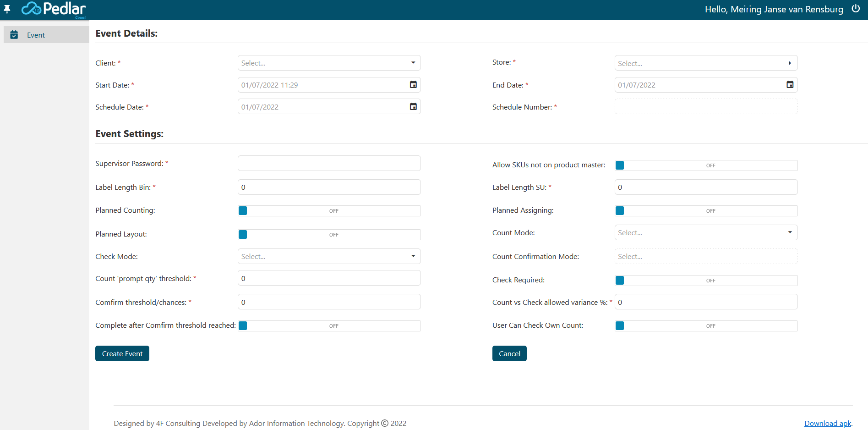Click the Supervisor Password input field
Image resolution: width=868 pixels, height=430 pixels.
[x=329, y=163]
